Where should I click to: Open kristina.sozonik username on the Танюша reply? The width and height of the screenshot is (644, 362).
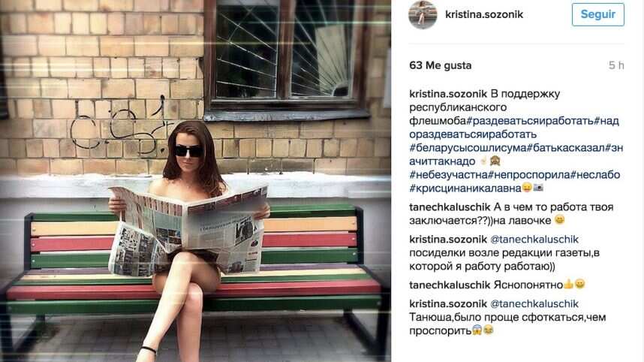click(x=448, y=303)
